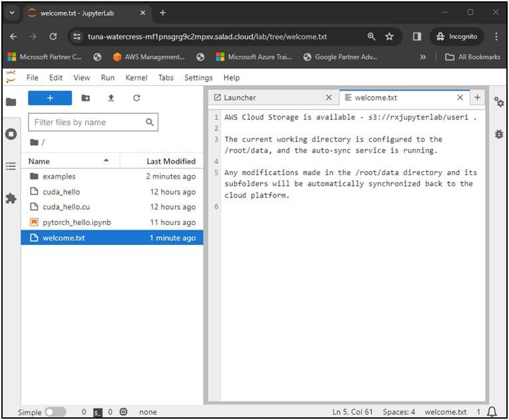Open the Settings menu
The height and width of the screenshot is (420, 509).
198,78
